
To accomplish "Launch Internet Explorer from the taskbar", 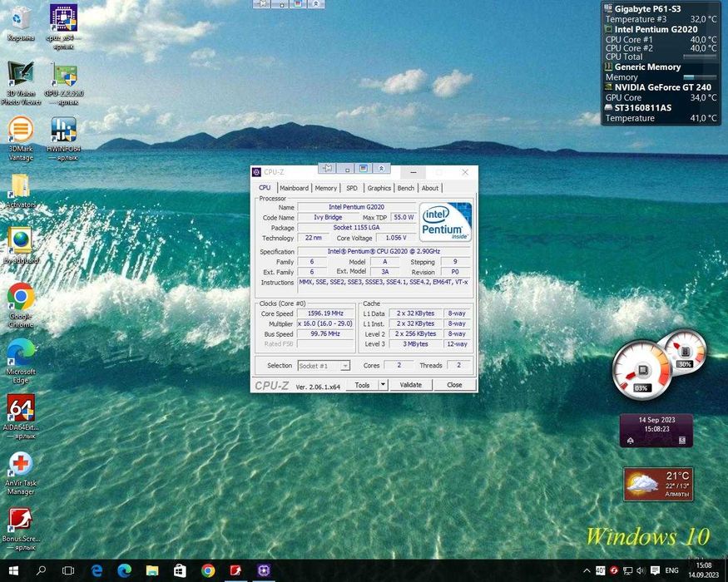I will [x=97, y=570].
